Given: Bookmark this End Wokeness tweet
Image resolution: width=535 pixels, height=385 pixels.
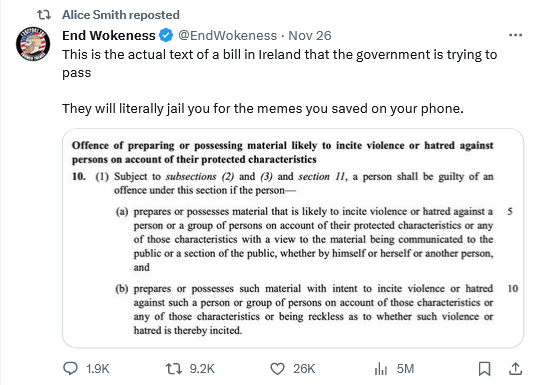Looking at the screenshot, I should tap(484, 369).
